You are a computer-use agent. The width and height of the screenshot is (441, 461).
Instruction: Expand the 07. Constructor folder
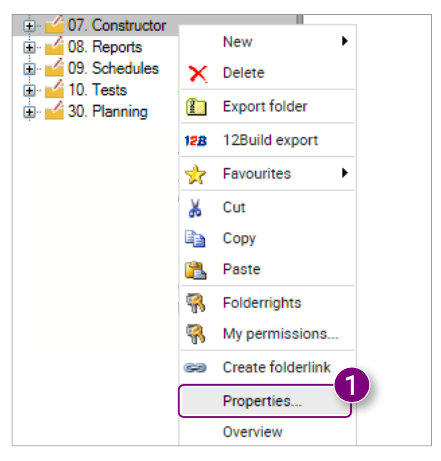29,26
